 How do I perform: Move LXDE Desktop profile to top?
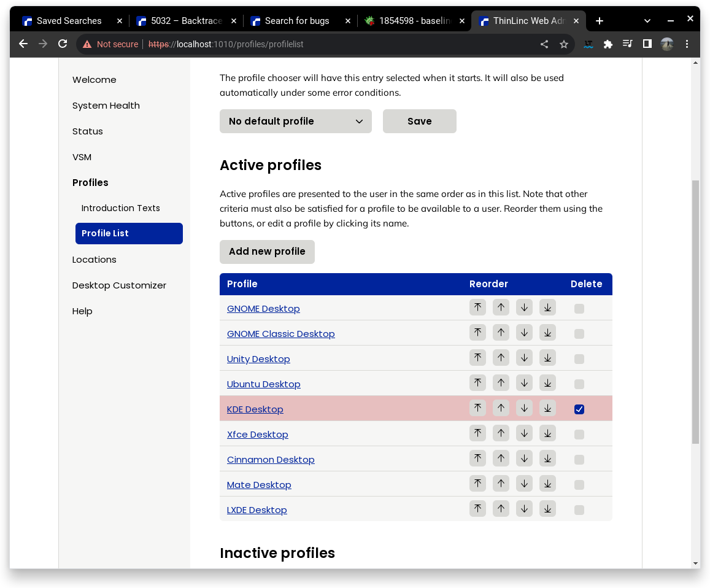[477, 509]
